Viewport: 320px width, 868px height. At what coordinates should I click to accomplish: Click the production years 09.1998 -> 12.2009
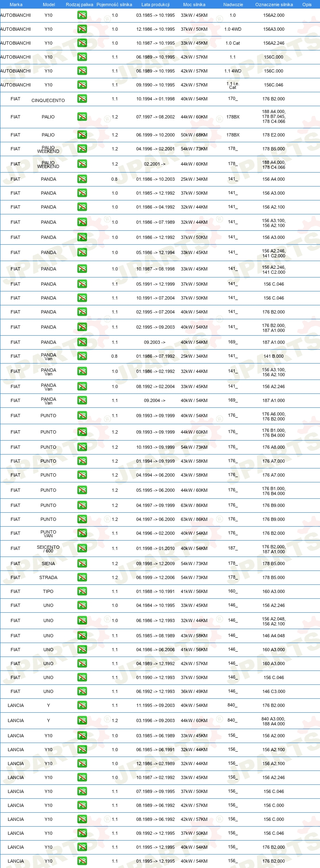(x=155, y=564)
